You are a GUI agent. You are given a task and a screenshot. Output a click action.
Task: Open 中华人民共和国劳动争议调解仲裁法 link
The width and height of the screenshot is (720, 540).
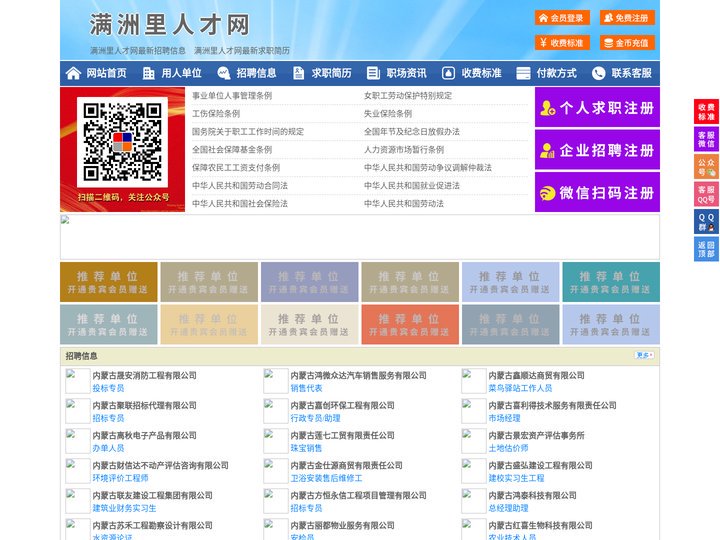tap(428, 167)
